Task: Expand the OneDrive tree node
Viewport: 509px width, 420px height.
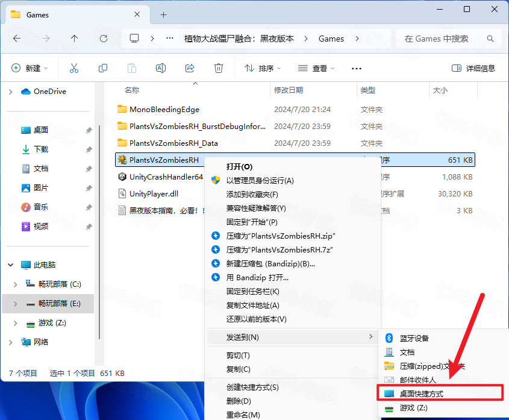Action: coord(11,92)
